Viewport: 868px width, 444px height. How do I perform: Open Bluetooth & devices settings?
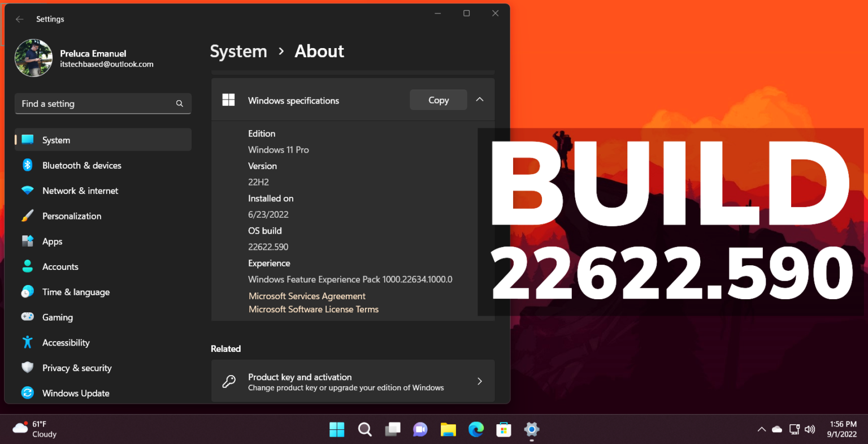tap(82, 165)
